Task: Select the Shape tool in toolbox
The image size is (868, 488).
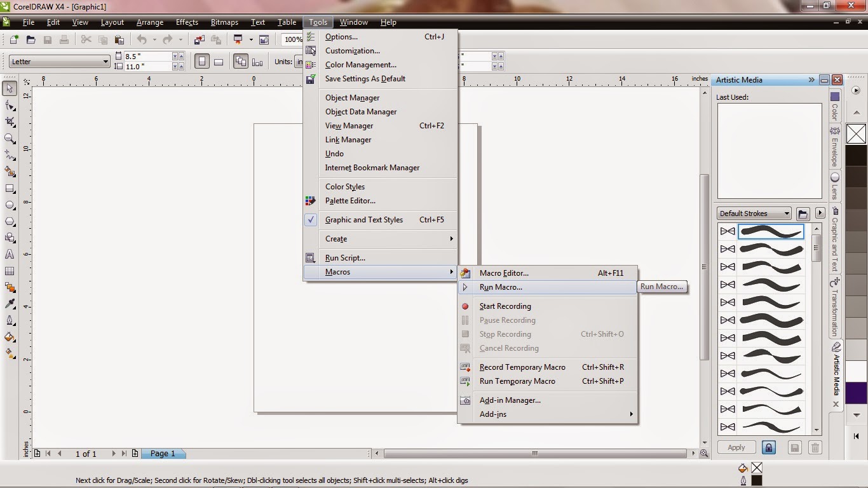Action: pyautogui.click(x=10, y=105)
